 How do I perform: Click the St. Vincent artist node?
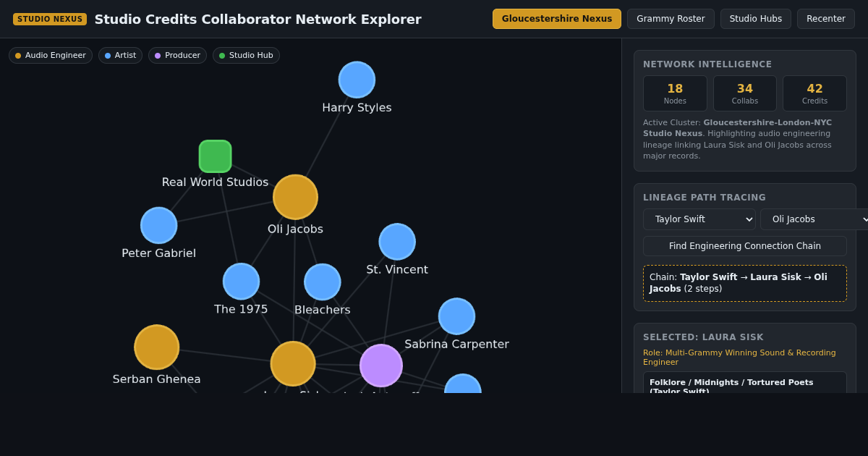(397, 242)
